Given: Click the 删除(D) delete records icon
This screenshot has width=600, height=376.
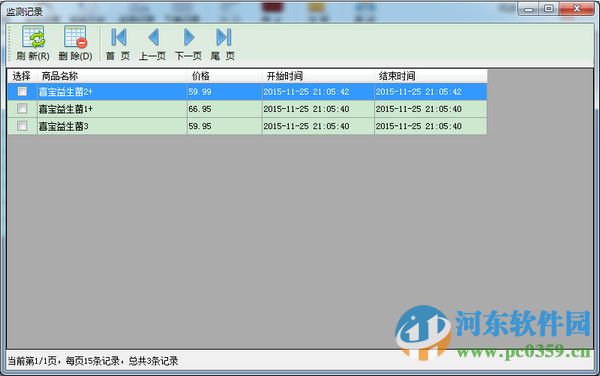Looking at the screenshot, I should (75, 37).
